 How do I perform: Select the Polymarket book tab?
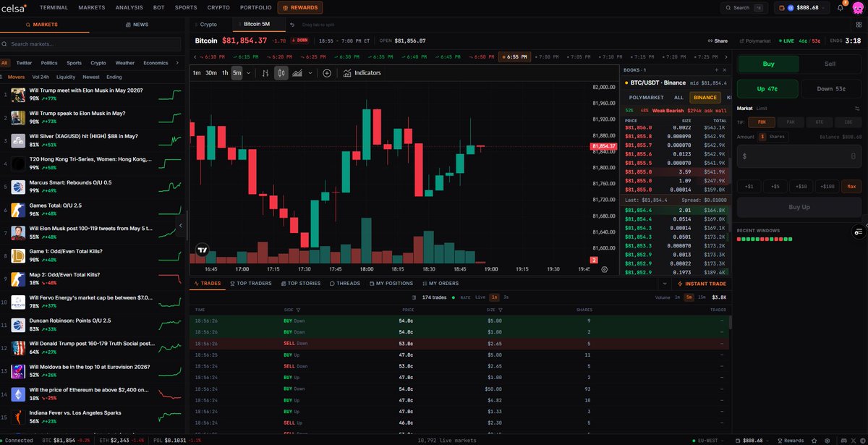(646, 97)
